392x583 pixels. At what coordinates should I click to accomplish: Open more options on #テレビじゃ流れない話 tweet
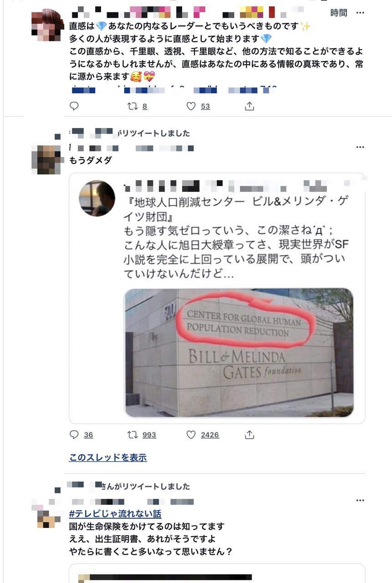click(x=360, y=500)
